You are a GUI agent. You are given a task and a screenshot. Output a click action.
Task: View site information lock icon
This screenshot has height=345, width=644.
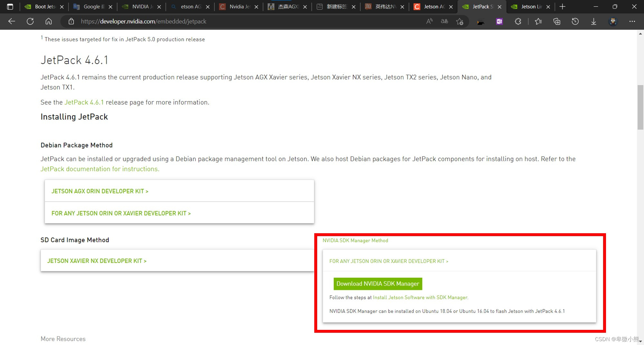click(71, 22)
